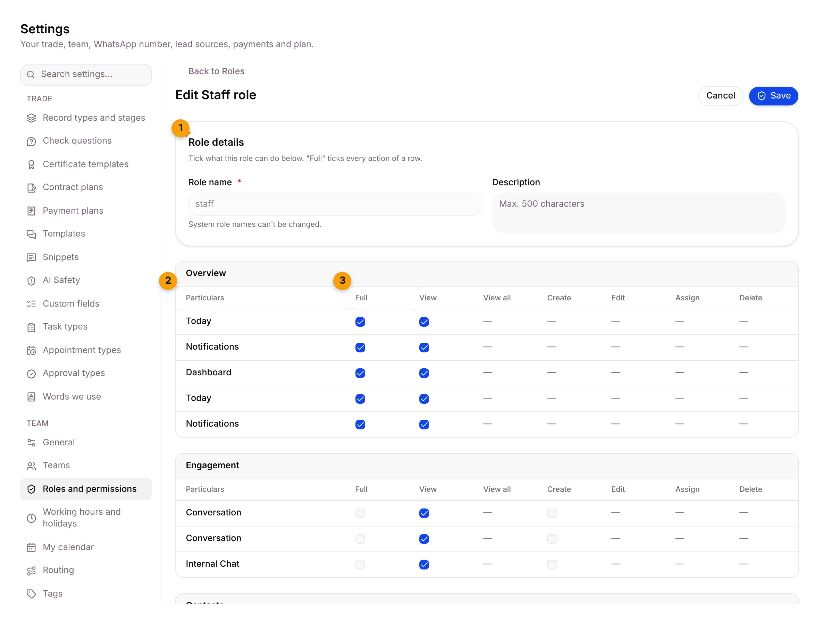Open Roles and permissions settings
This screenshot has height=625, width=840.
click(86, 489)
